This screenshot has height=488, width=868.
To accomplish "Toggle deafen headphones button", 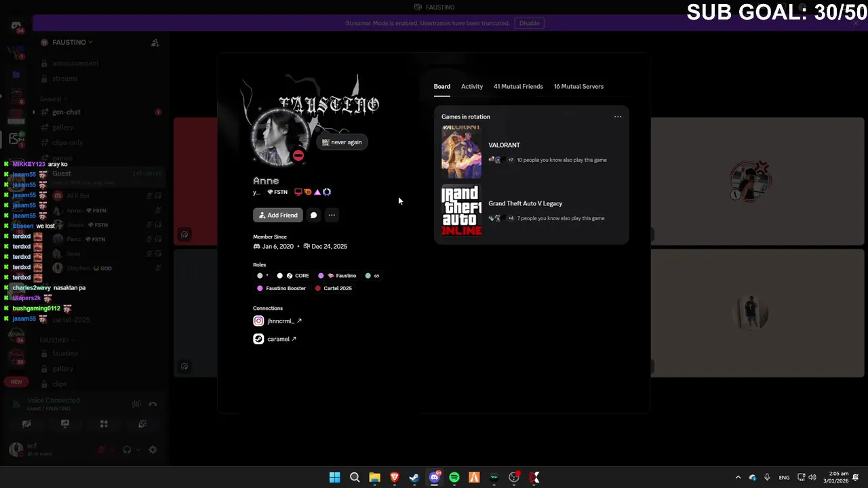I will pyautogui.click(x=127, y=449).
